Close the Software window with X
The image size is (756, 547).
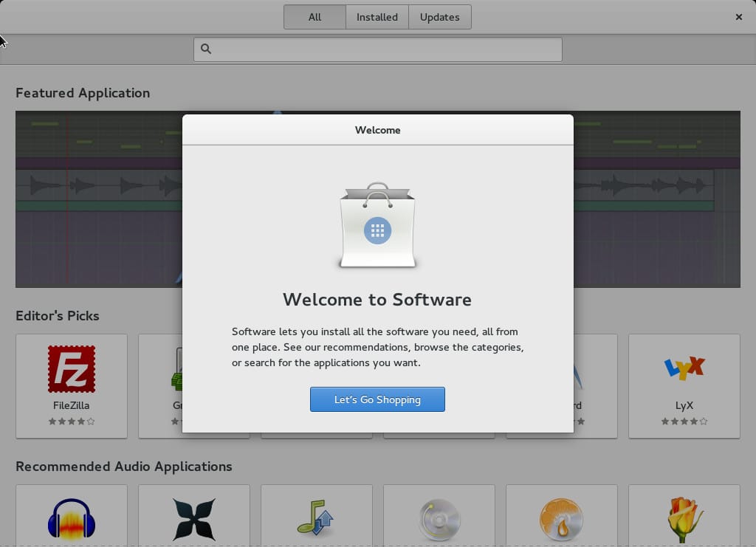738,17
